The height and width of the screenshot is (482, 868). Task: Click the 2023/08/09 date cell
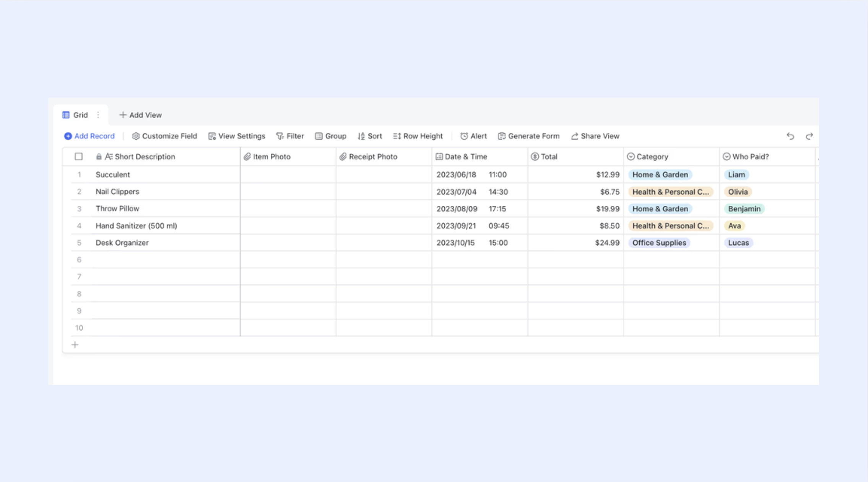tap(480, 209)
